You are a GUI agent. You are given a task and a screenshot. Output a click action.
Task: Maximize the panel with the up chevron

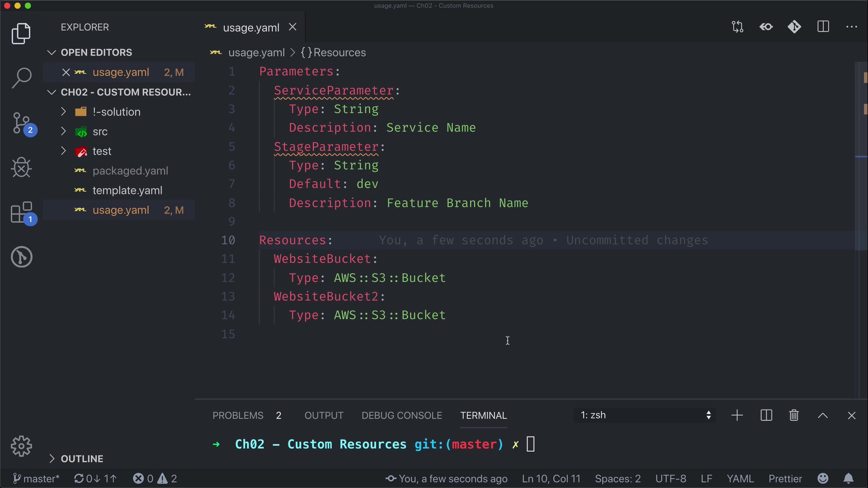(823, 415)
